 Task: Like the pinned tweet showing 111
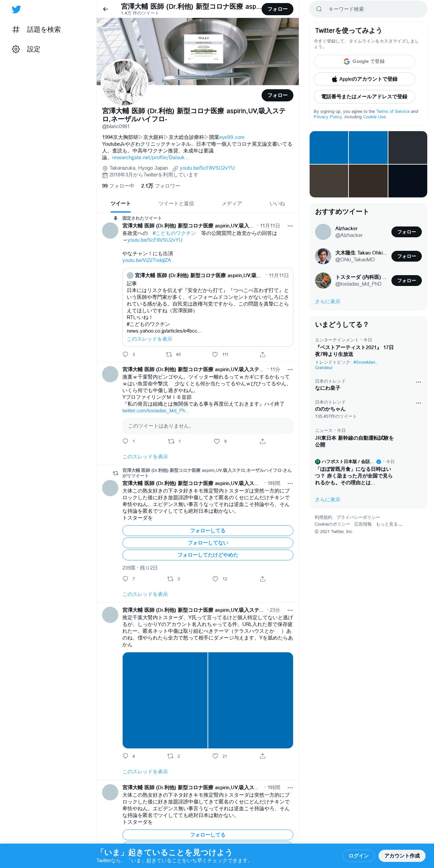(x=215, y=354)
